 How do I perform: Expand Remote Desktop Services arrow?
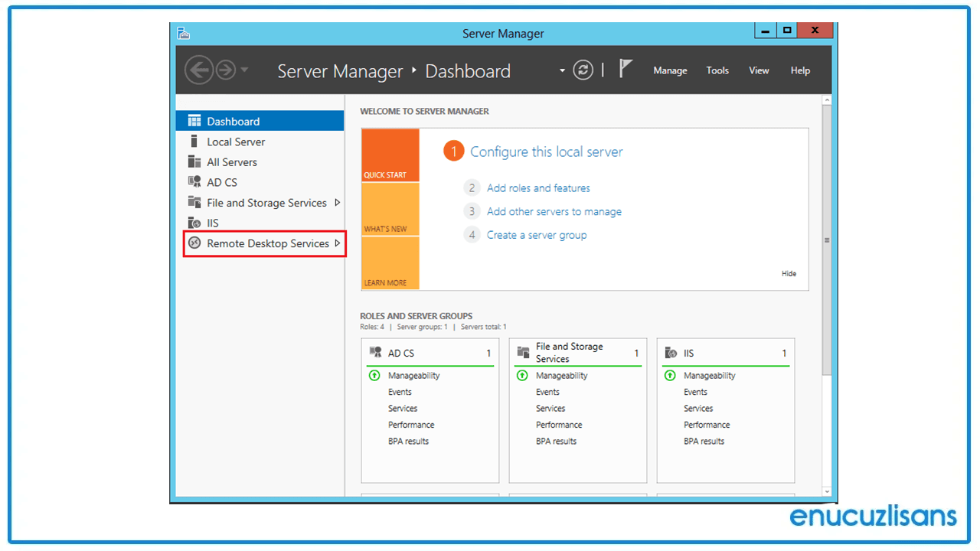coord(337,243)
